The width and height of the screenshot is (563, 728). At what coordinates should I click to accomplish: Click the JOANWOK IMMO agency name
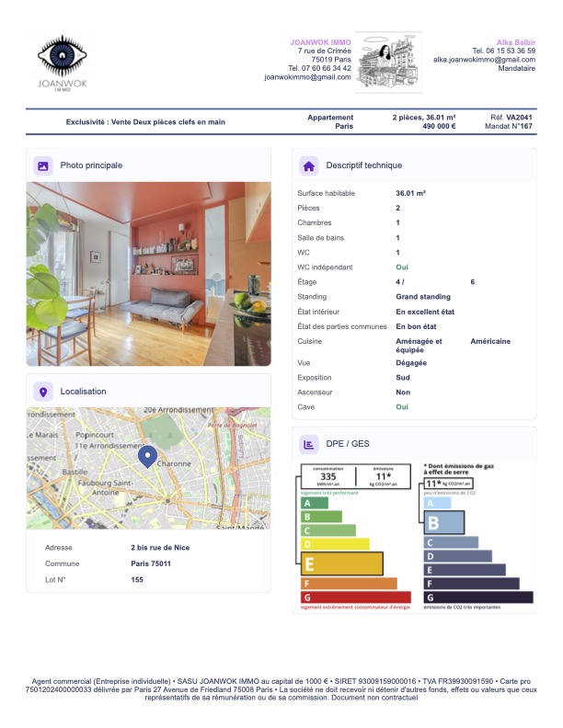320,42
